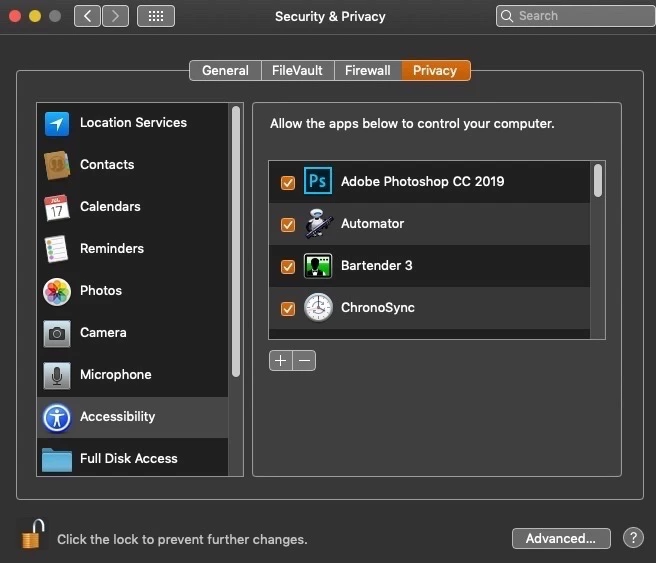The width and height of the screenshot is (656, 563).
Task: Go back with the left chevron button
Action: 87,16
